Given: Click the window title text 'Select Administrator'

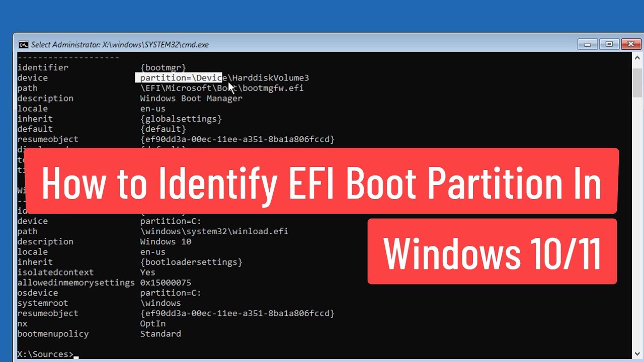Looking at the screenshot, I should [65, 45].
